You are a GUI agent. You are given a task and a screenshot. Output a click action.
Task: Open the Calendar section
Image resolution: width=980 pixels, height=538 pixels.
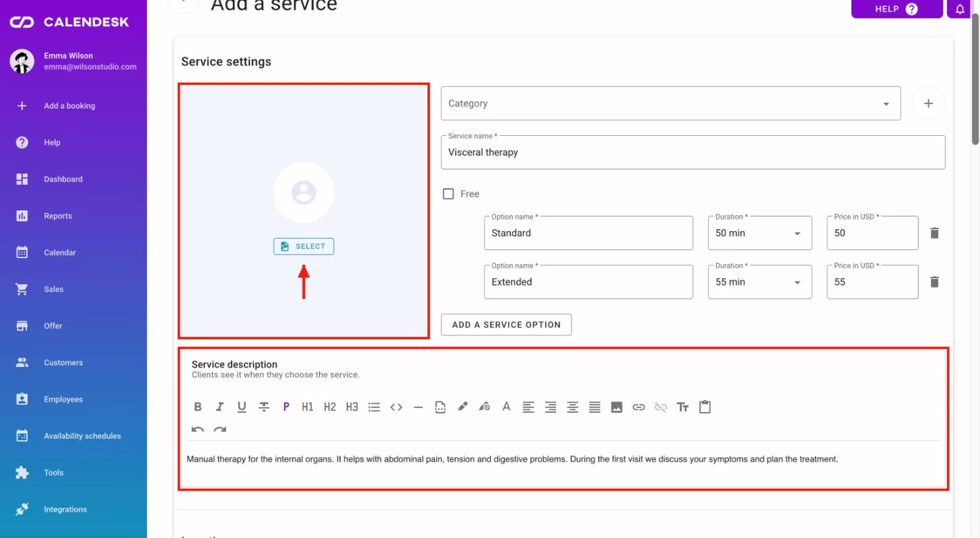click(60, 252)
